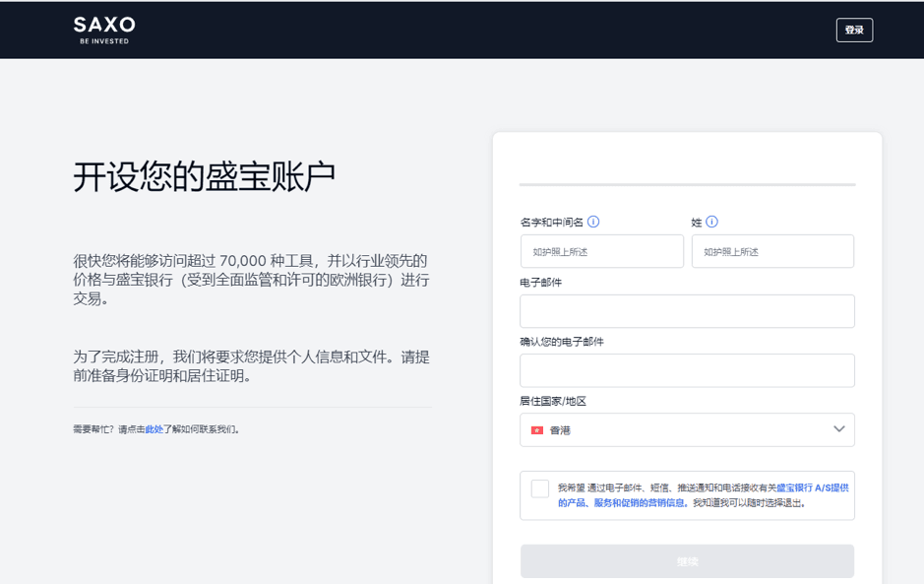Click the registration progress bar
This screenshot has width=924, height=584.
pyautogui.click(x=687, y=184)
